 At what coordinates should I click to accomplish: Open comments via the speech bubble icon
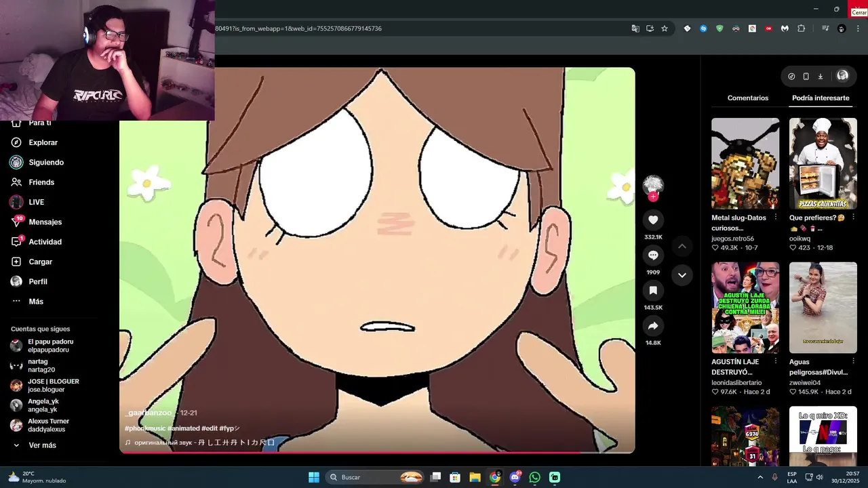pyautogui.click(x=653, y=255)
